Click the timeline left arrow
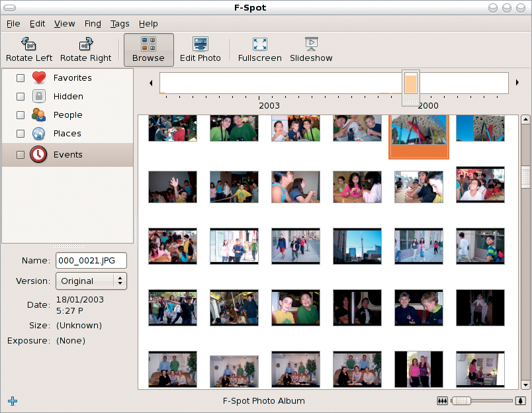 click(x=151, y=83)
